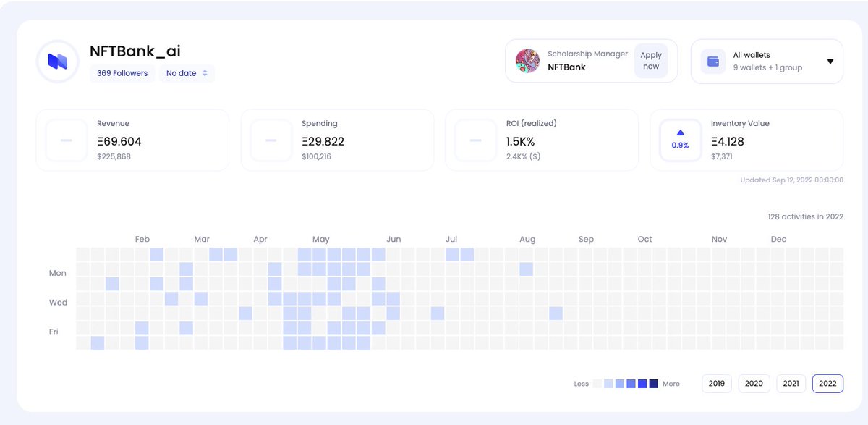The width and height of the screenshot is (868, 425).
Task: Click the Mon row label
Action: [x=58, y=273]
